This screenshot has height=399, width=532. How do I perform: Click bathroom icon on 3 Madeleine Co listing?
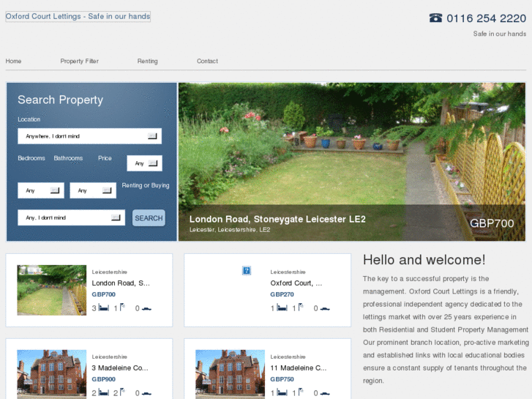point(122,392)
